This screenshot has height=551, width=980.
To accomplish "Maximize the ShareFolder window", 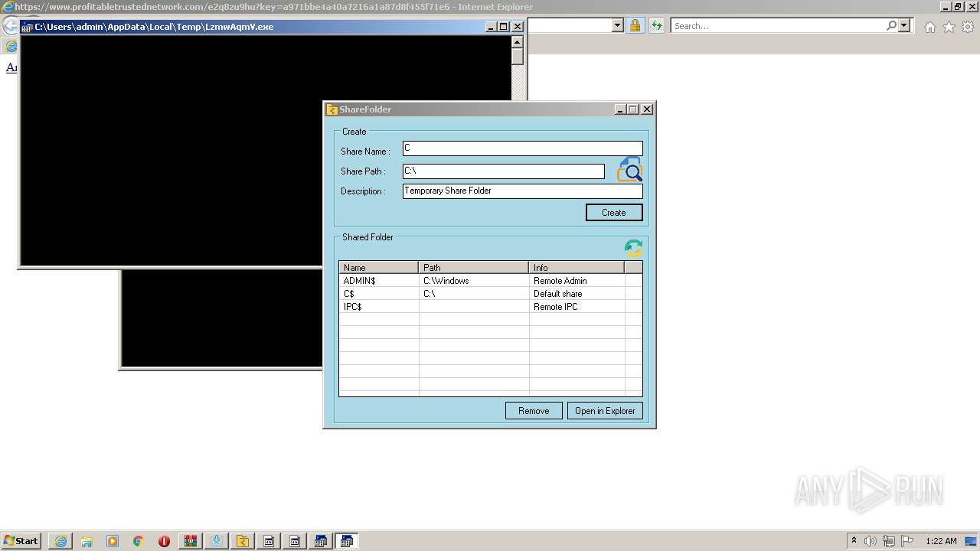I will click(633, 109).
